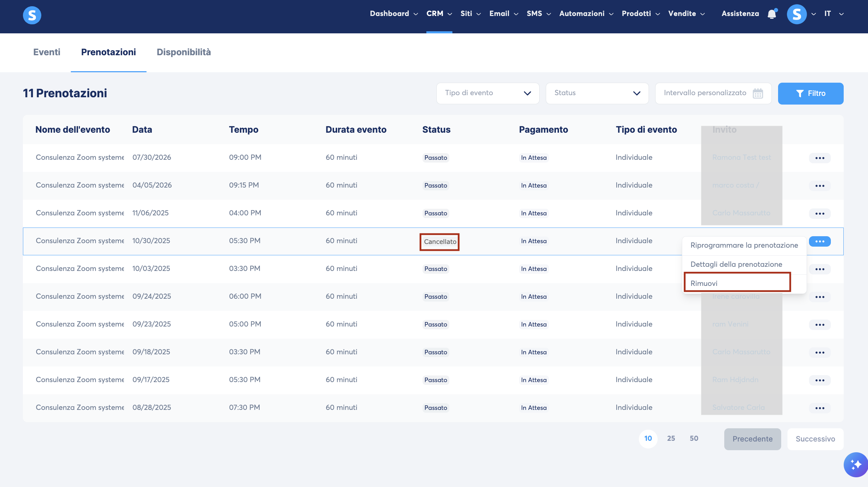
Task: Switch to the Eventi tab
Action: [x=47, y=52]
